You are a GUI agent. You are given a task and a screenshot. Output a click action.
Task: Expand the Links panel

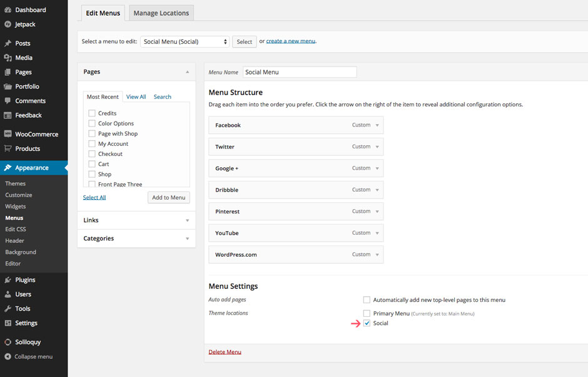(136, 220)
